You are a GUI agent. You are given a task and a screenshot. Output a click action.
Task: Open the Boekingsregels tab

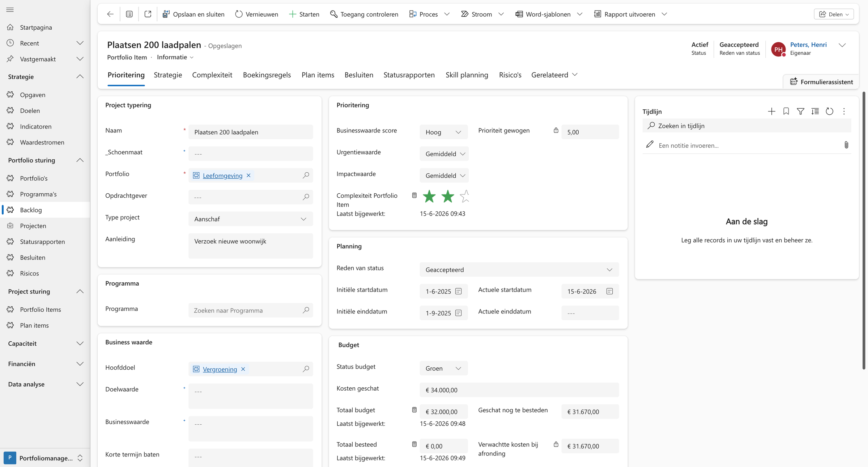[x=267, y=75]
